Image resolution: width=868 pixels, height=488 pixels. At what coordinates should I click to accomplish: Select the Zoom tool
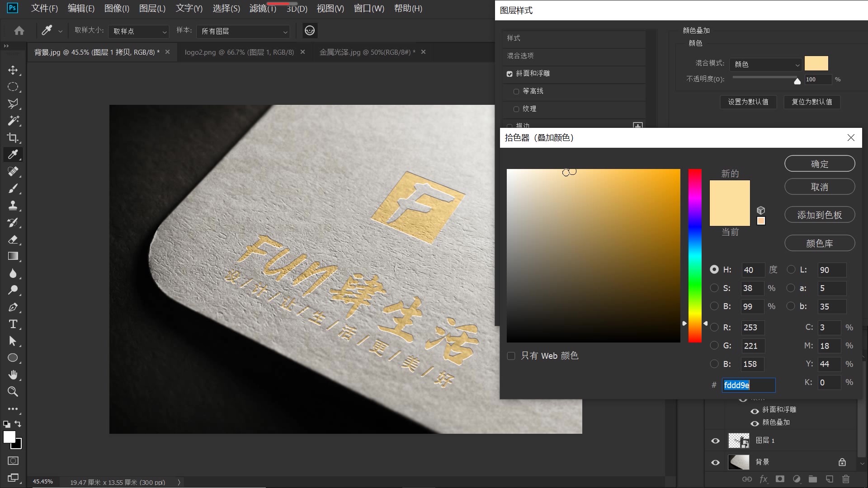(13, 392)
